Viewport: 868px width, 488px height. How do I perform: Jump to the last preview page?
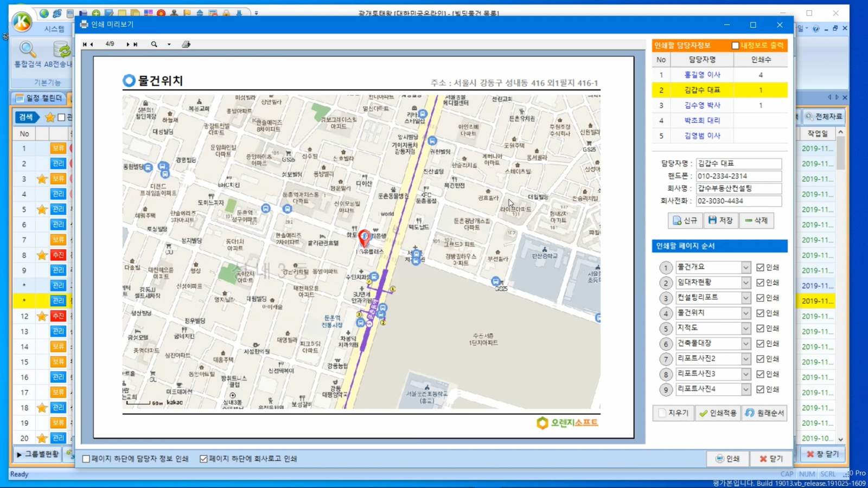[x=136, y=44]
